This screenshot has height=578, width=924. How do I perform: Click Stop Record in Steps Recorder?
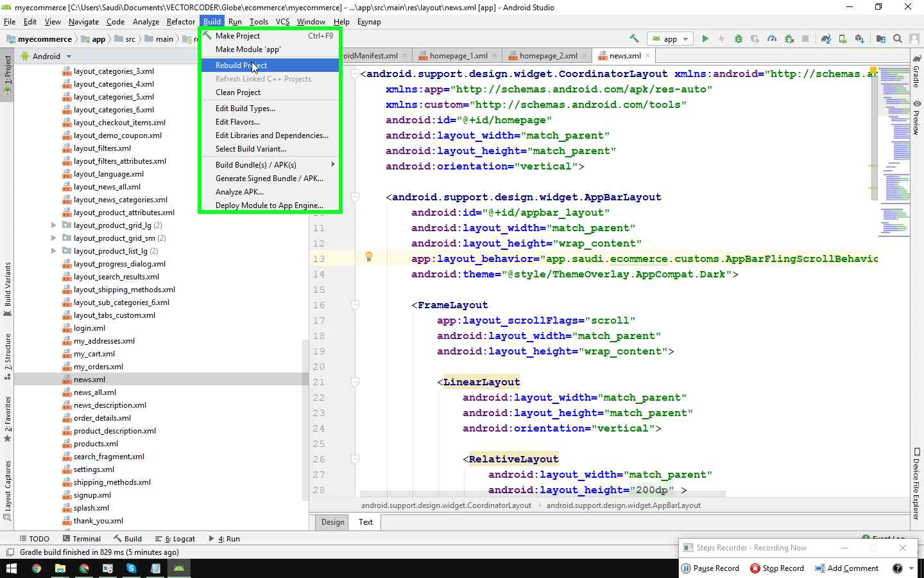777,568
